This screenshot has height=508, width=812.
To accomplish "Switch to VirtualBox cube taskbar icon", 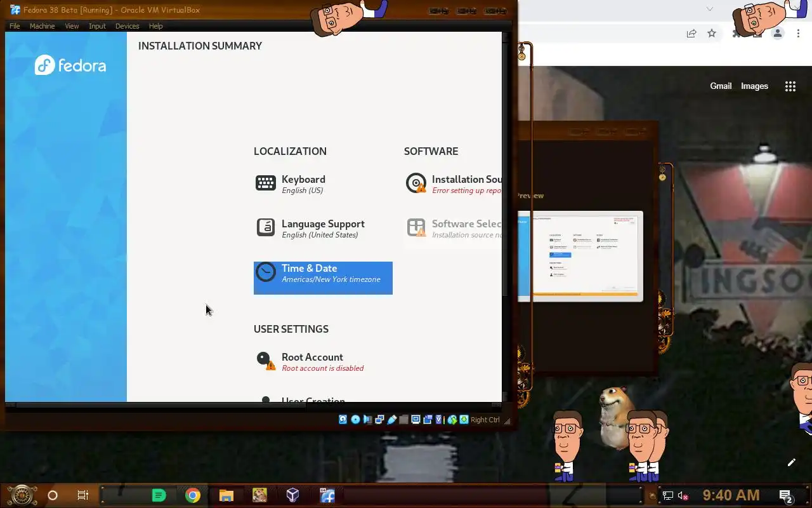I will pos(292,495).
